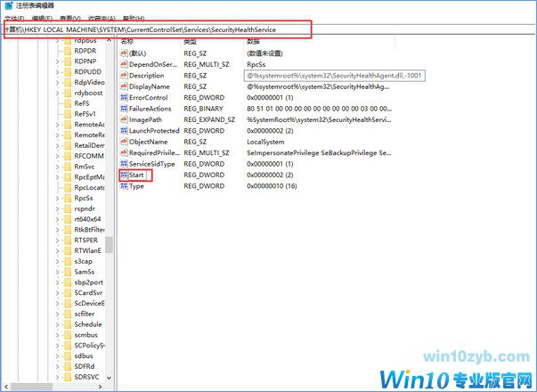The image size is (537, 392).
Task: Click the DWORD icon of the Type value
Action: point(124,185)
